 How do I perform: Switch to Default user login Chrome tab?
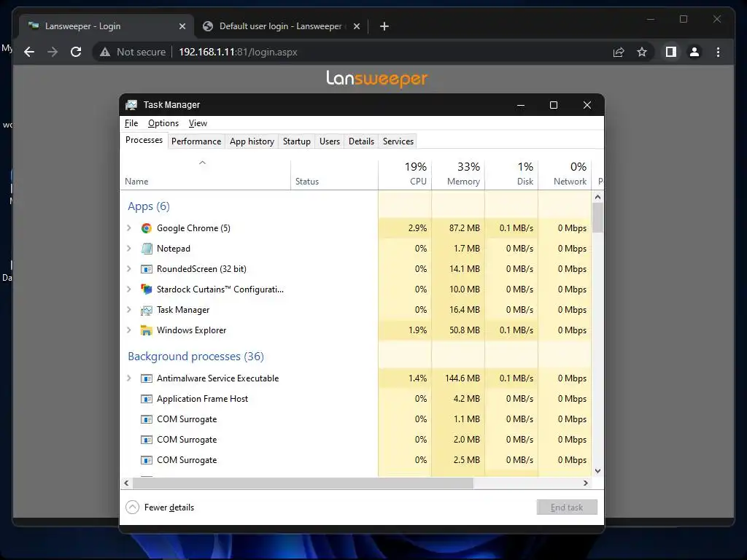(281, 26)
